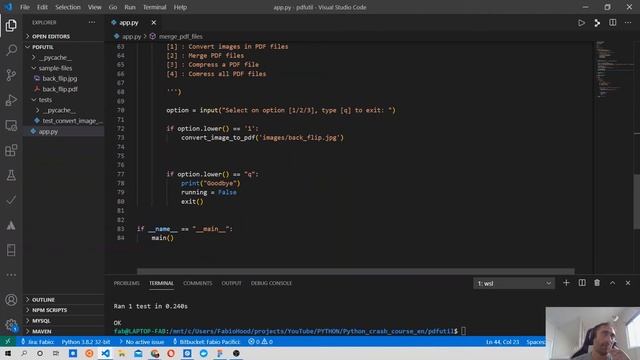Open the Go menu
Viewport: 640px width, 360px height.
[113, 7]
